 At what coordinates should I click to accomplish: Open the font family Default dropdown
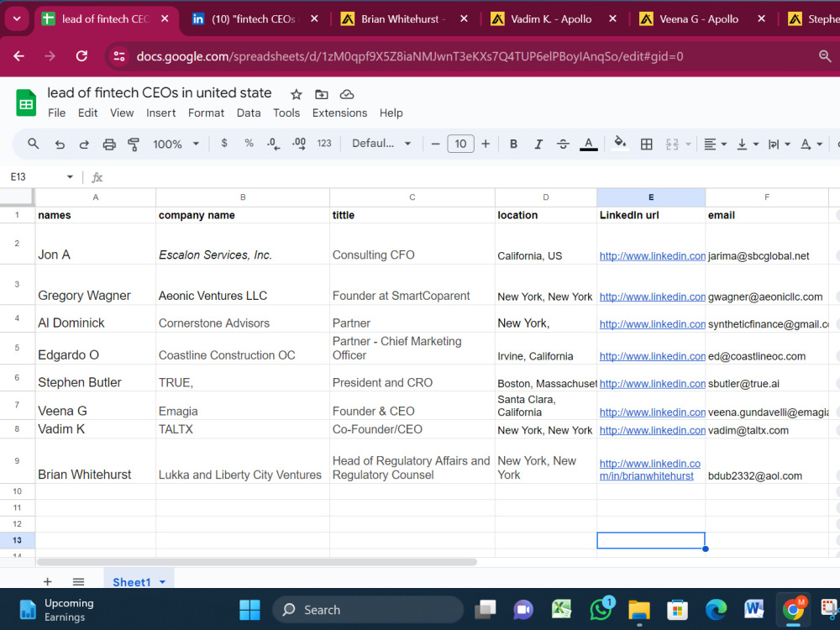coord(381,143)
